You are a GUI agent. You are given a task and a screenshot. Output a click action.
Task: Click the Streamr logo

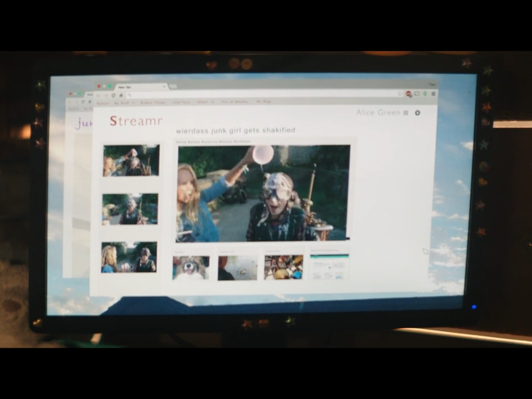(136, 122)
